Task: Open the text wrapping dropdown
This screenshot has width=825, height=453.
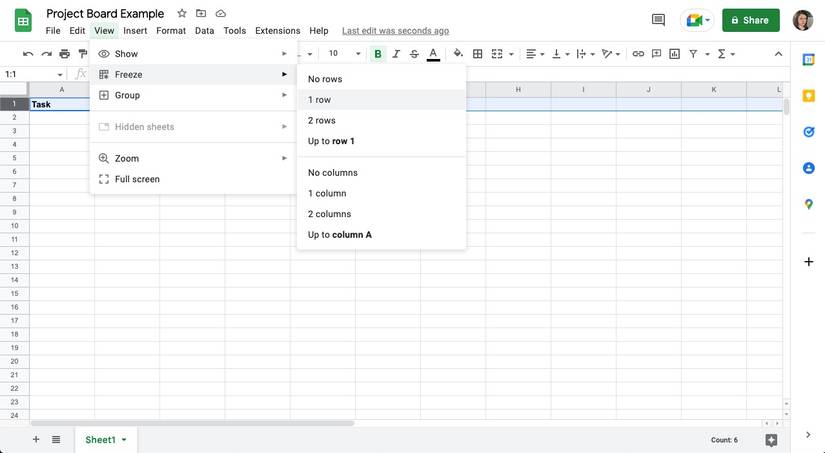Action: pyautogui.click(x=585, y=54)
